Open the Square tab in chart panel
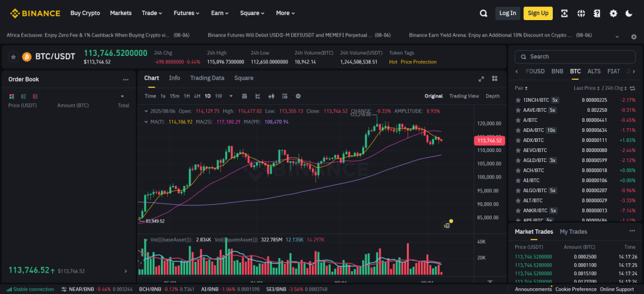The width and height of the screenshot is (644, 294). pyautogui.click(x=243, y=78)
